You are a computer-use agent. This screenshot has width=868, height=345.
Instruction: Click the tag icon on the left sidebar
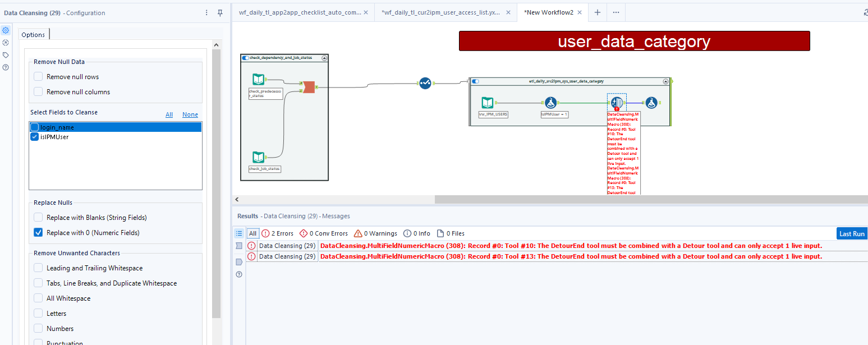pyautogui.click(x=6, y=54)
